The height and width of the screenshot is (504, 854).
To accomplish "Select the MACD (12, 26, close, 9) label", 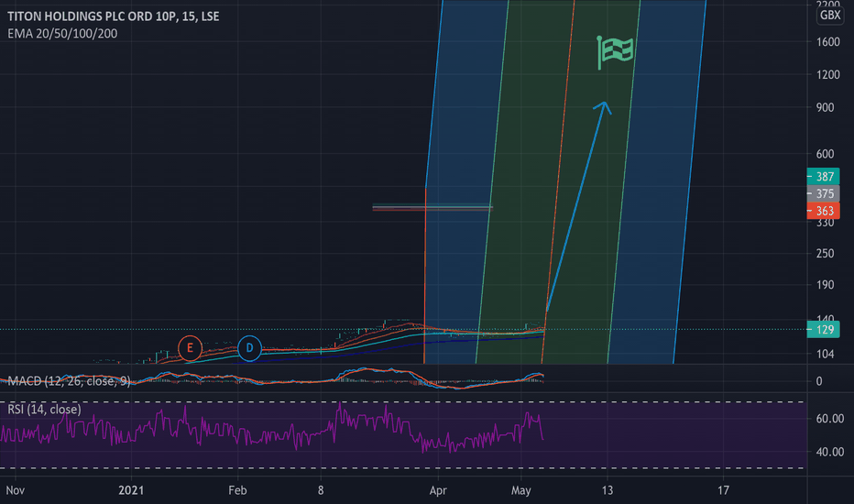I will (69, 381).
